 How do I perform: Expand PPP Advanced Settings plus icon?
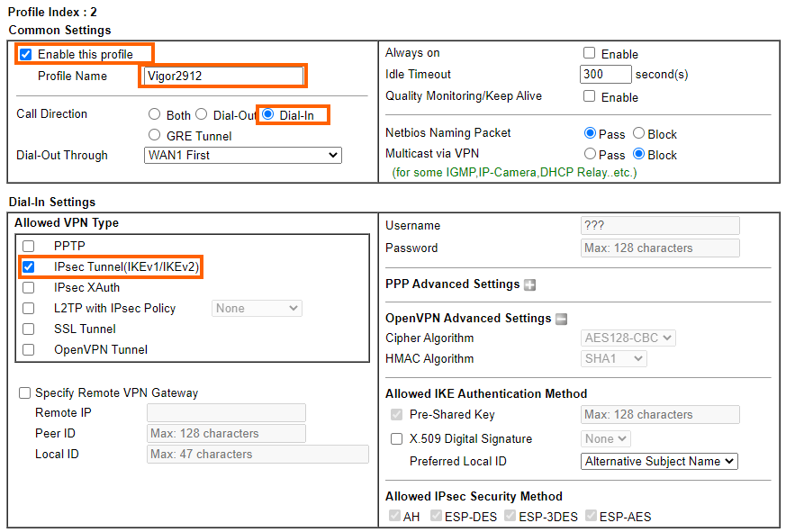[x=529, y=284]
